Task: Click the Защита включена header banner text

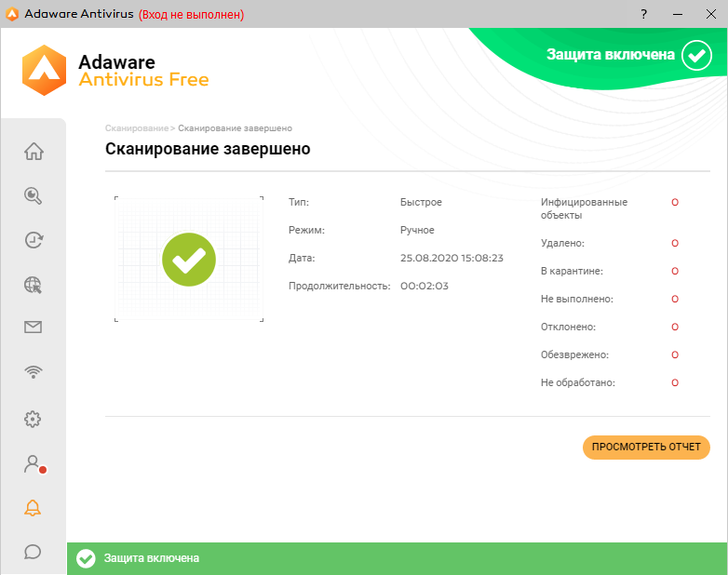Action: (x=610, y=54)
